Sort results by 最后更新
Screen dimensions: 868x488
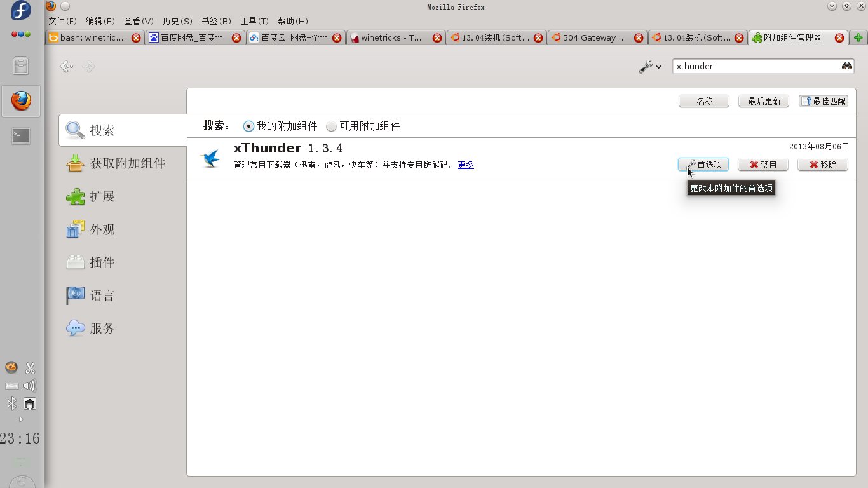(764, 101)
